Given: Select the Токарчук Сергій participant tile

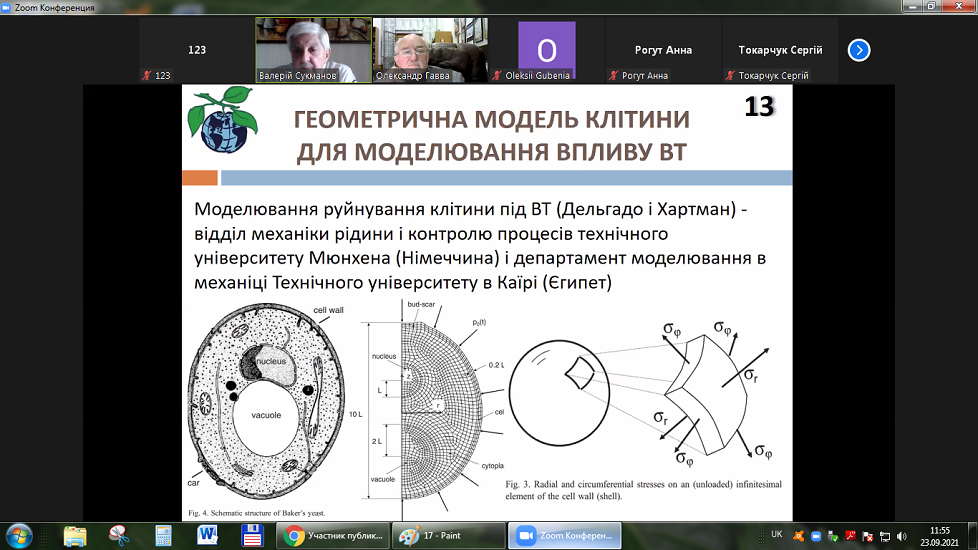Looking at the screenshot, I should (780, 50).
